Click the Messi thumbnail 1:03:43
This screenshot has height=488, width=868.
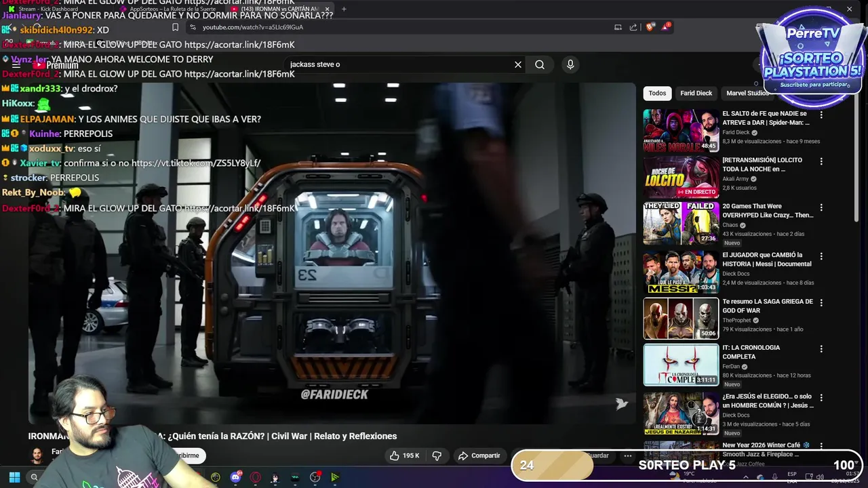click(x=681, y=272)
